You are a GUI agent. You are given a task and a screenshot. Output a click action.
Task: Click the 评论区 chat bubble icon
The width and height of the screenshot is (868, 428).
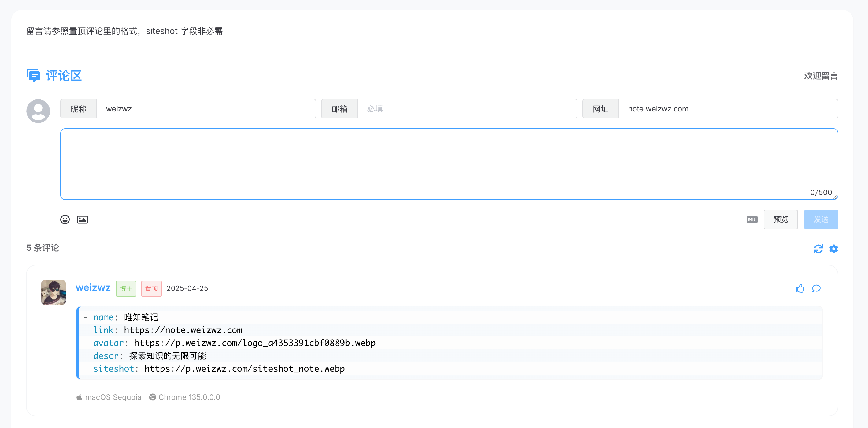coord(33,75)
